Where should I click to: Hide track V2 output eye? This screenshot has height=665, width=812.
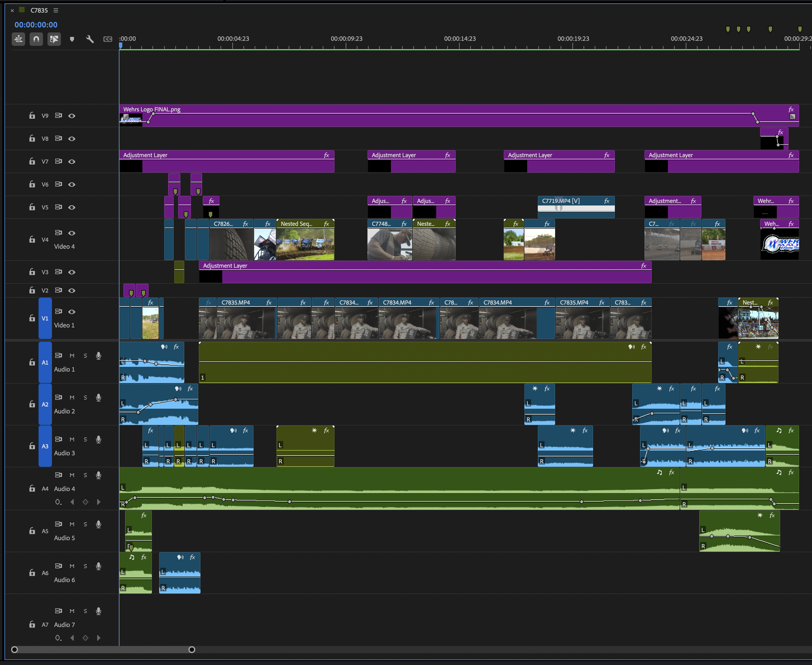tap(72, 290)
